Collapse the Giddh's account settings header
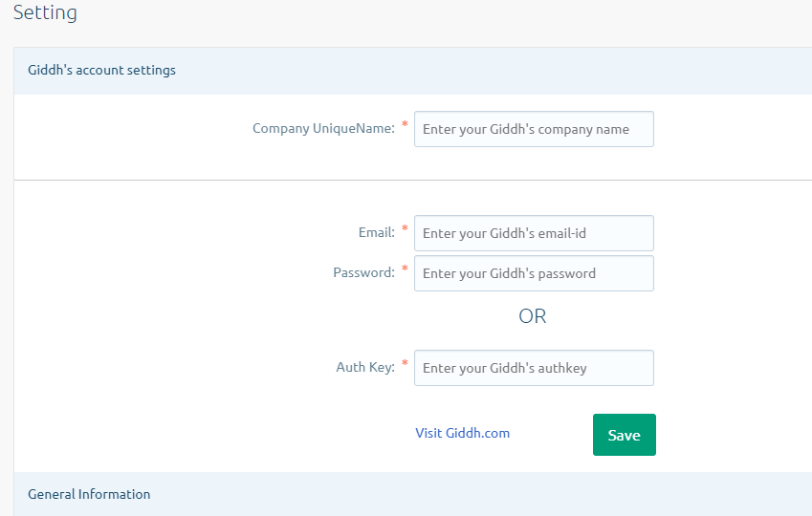This screenshot has height=516, width=812. pos(101,70)
